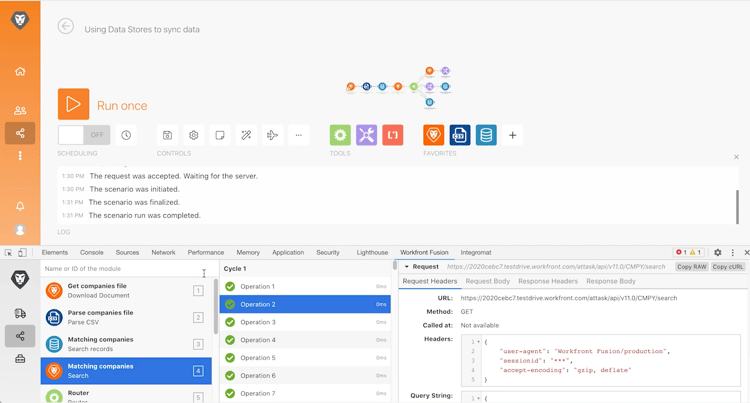The image size is (750, 403).
Task: Collapse the Request disclosure triangle
Action: point(407,267)
